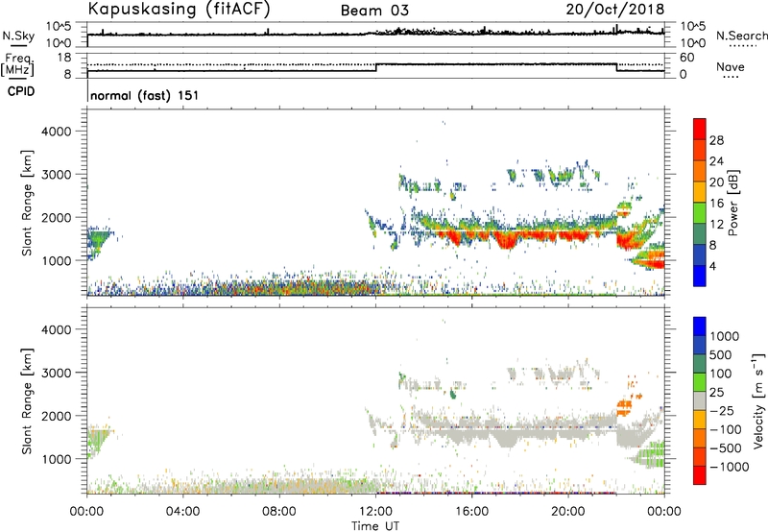Pick the blue 4–8 dB Power segment
This screenshot has width=768, height=532.
(x=700, y=255)
